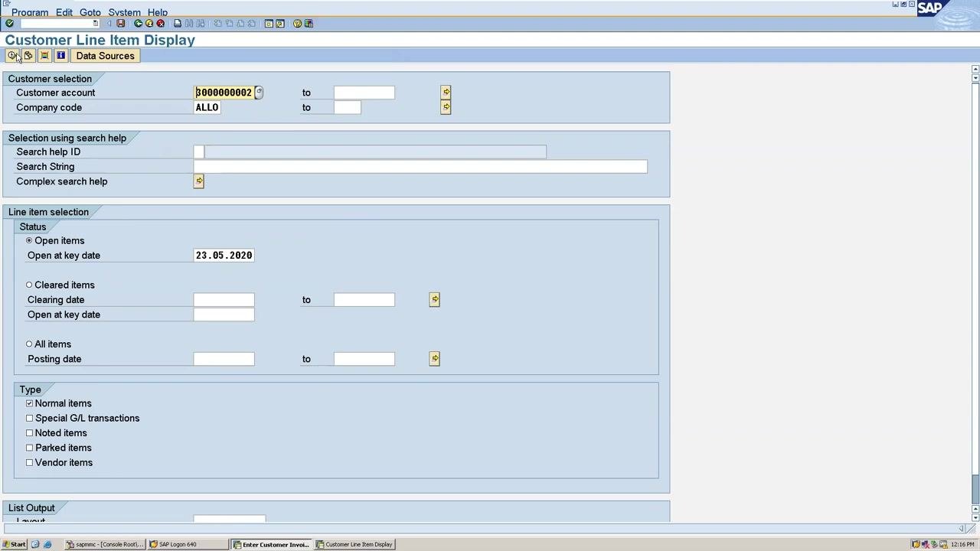Open the blue program information icon
The height and width of the screenshot is (551, 980).
pos(60,56)
